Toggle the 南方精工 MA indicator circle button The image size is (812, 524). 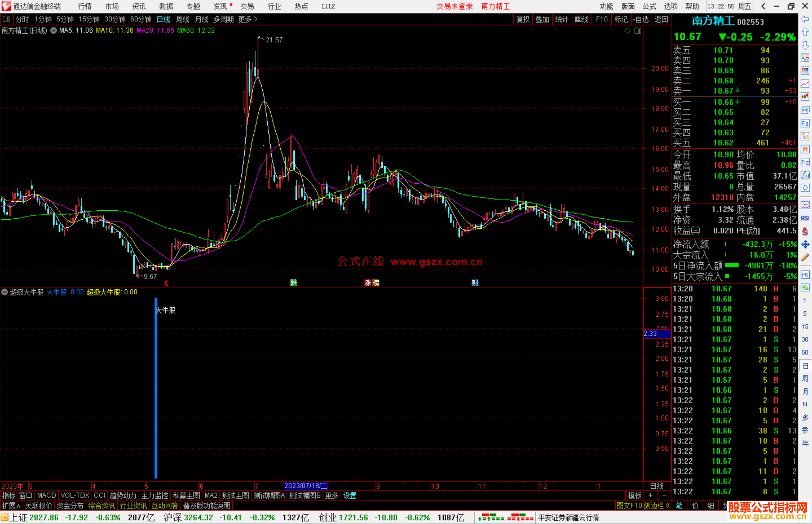click(54, 30)
